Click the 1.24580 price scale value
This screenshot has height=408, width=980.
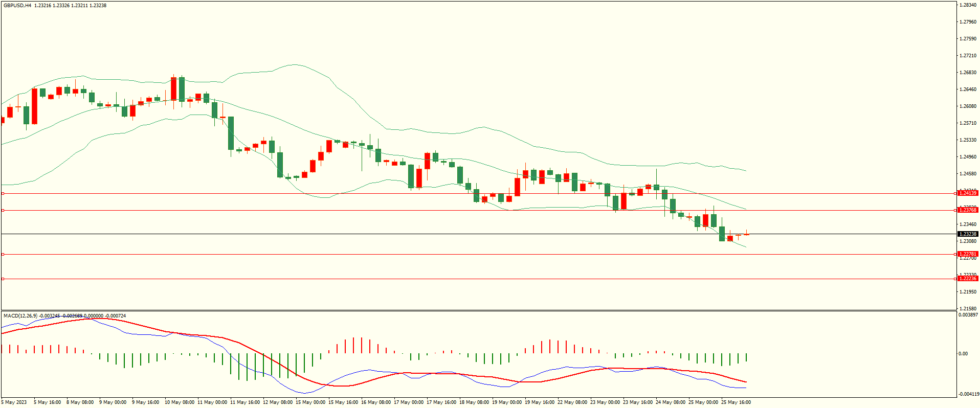coord(968,174)
